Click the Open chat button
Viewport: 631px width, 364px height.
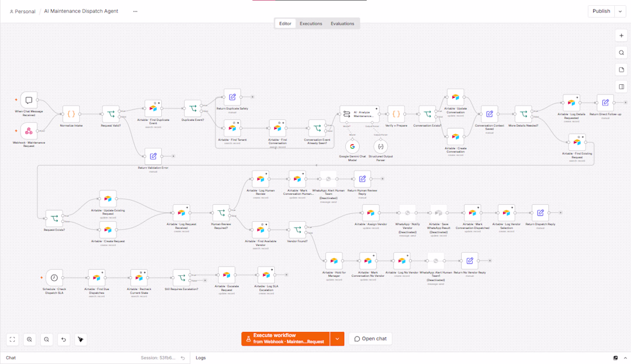[371, 339]
